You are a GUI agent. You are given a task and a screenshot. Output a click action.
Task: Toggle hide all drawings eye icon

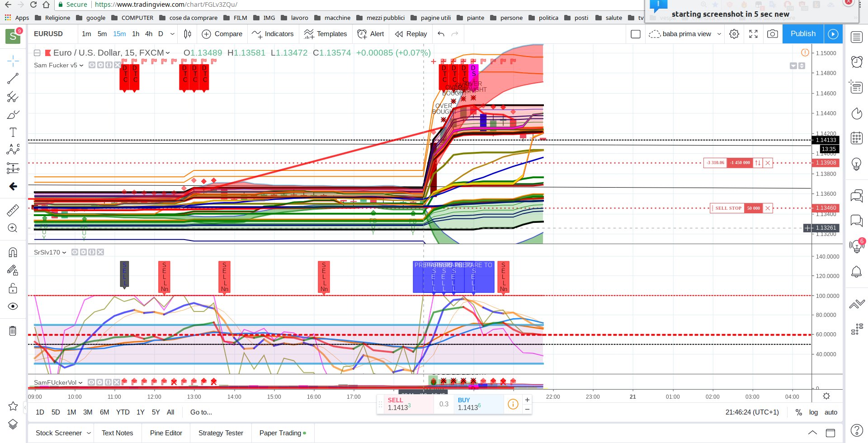(x=13, y=306)
